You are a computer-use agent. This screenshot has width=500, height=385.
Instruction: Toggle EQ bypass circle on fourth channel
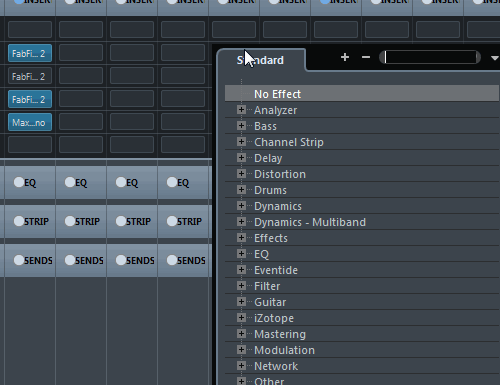[x=172, y=182]
